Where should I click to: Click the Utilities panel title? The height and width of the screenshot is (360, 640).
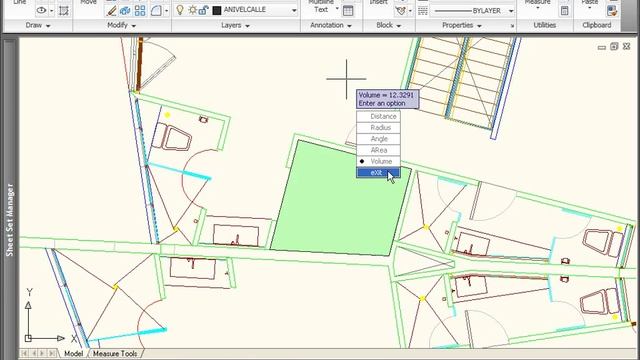click(x=544, y=25)
